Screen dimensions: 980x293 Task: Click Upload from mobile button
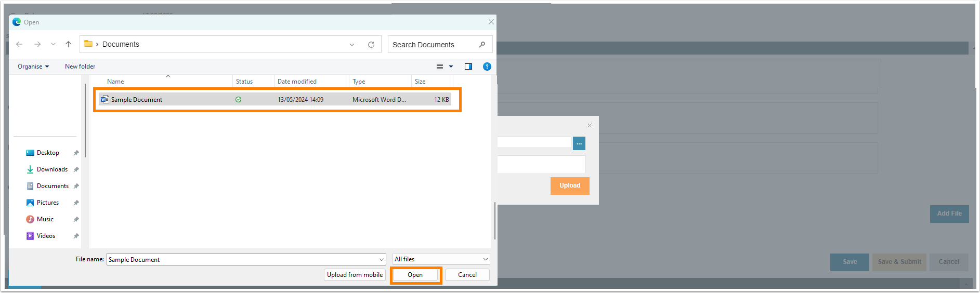click(355, 275)
